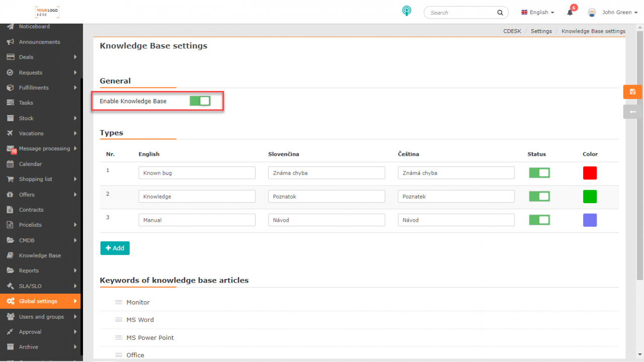Click the Calendar sidebar icon
The height and width of the screenshot is (362, 644).
click(x=10, y=164)
